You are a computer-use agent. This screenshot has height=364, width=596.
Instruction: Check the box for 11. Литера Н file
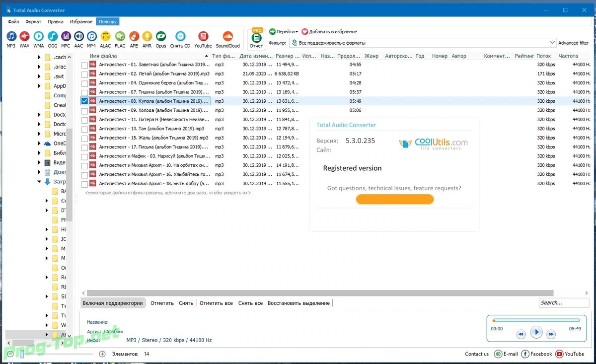[84, 120]
